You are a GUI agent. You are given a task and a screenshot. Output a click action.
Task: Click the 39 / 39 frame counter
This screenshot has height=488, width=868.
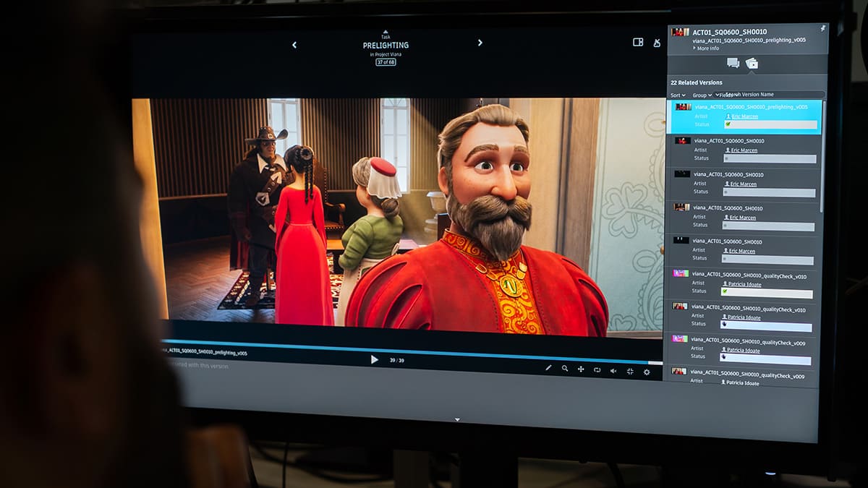(397, 360)
